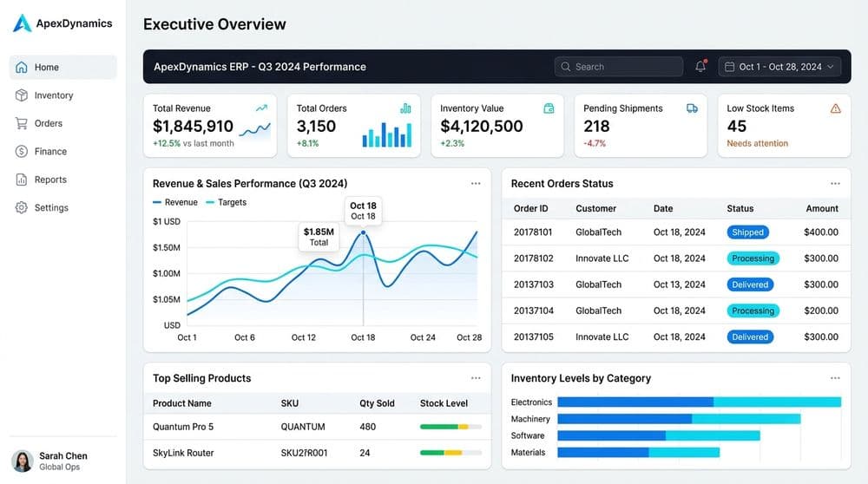This screenshot has height=484, width=868.
Task: Click the Orders cart icon
Action: pyautogui.click(x=22, y=123)
